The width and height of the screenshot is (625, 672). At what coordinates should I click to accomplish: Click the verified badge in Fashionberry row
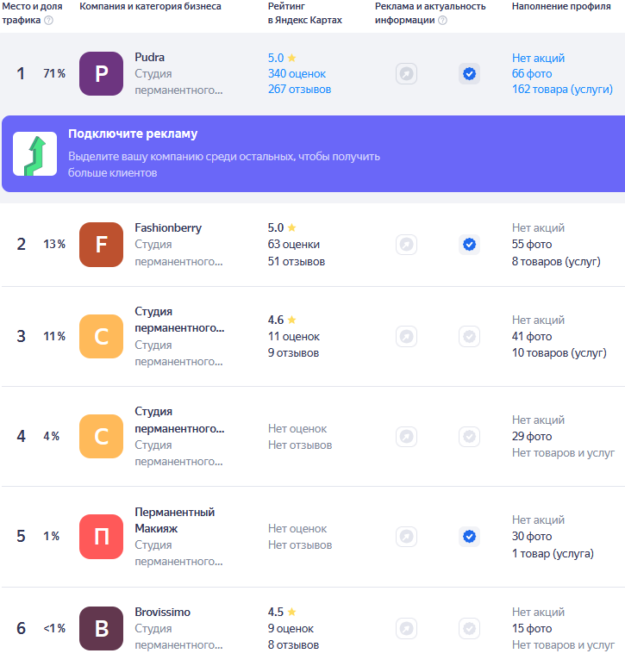469,245
